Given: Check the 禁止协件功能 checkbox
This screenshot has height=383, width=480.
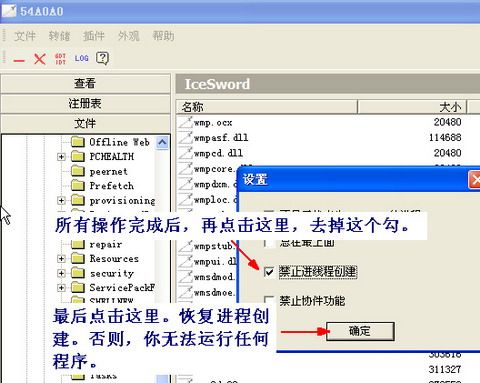Looking at the screenshot, I should pyautogui.click(x=269, y=301).
